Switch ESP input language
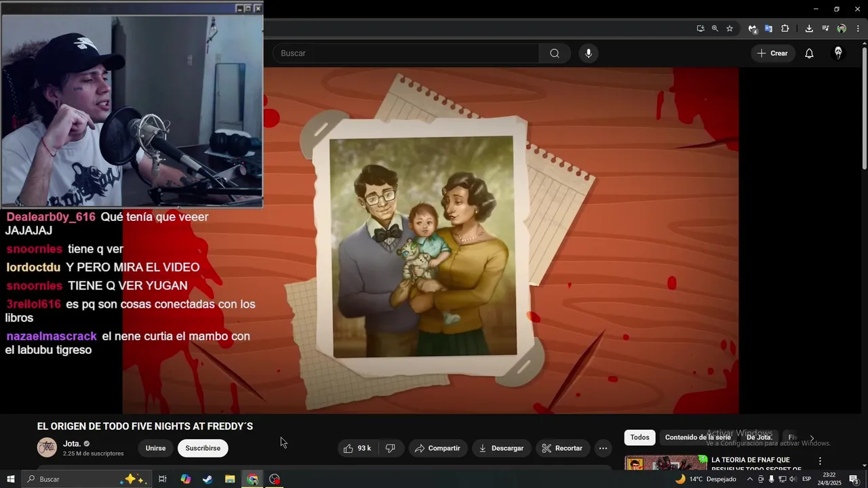 pos(807,479)
